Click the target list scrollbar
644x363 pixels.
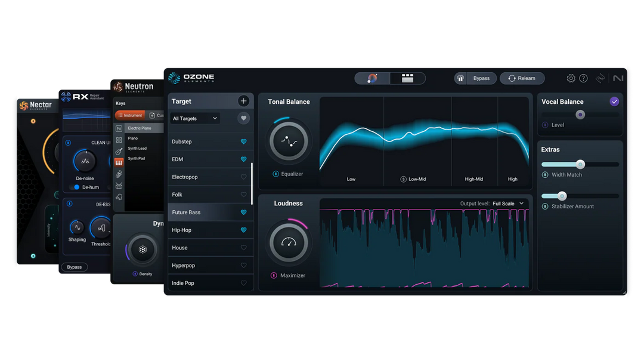[252, 184]
